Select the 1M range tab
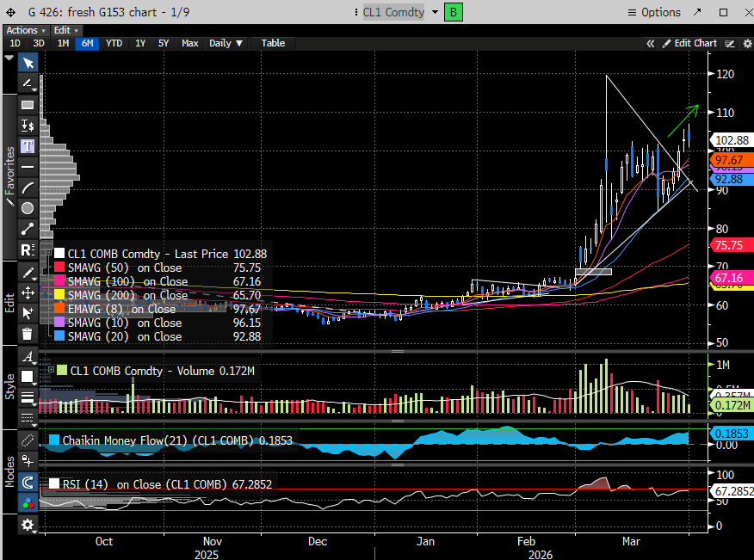The image size is (754, 560). pos(63,43)
